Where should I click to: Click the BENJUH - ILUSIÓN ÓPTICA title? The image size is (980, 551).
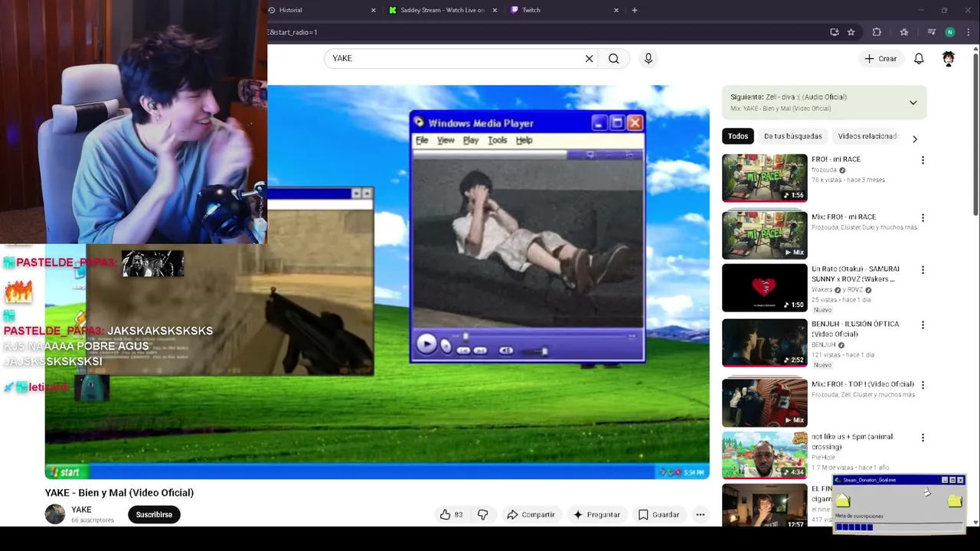point(855,329)
